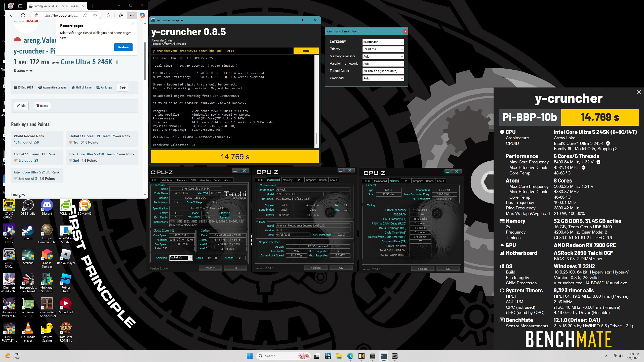644x362 pixels.
Task: Open Roblox Studio desktop icon
Action: coord(66,283)
